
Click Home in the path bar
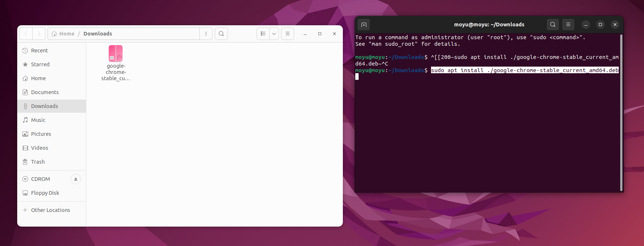point(63,34)
